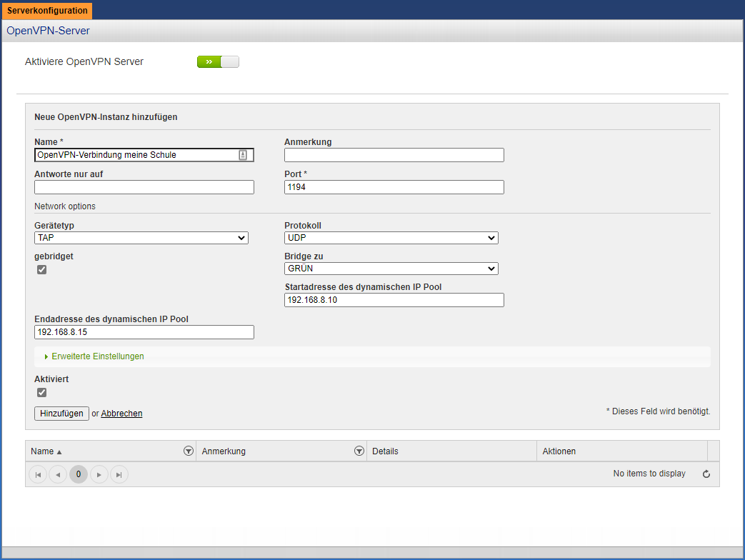Uncheck the gebridget checkbox

pos(42,270)
